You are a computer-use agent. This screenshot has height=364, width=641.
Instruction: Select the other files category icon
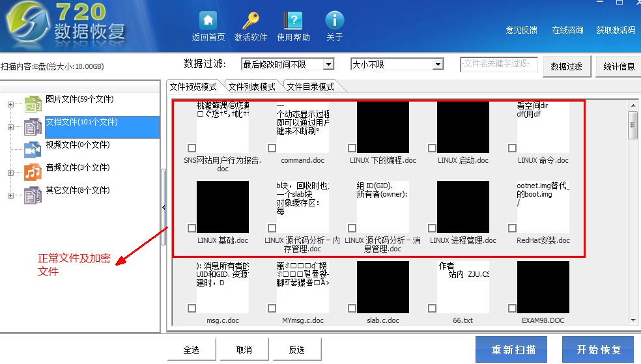[33, 195]
